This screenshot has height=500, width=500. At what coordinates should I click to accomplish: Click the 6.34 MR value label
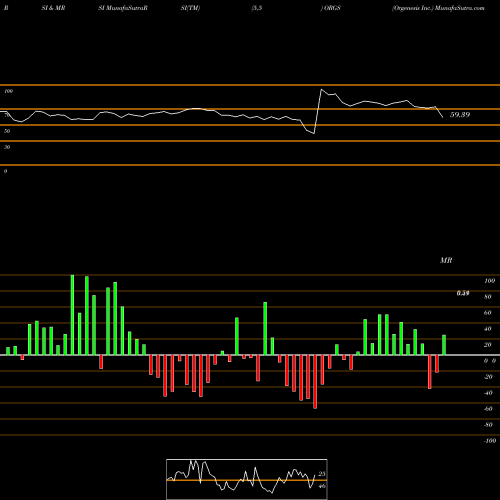tap(463, 293)
